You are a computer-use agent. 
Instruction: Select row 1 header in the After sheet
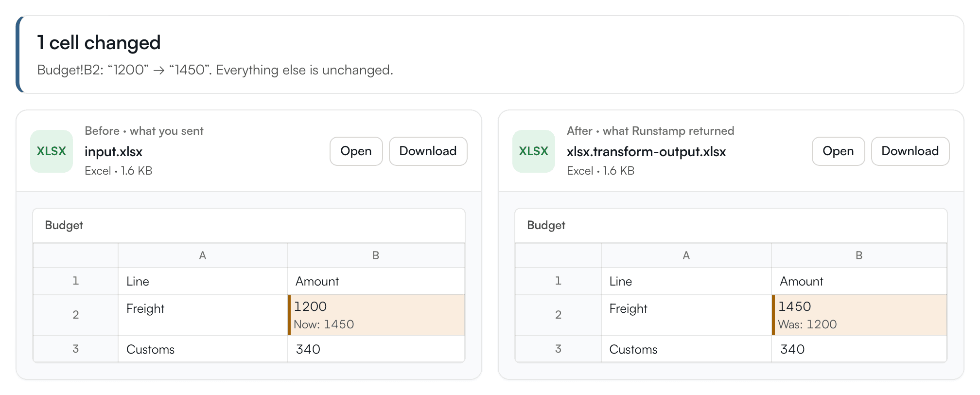pyautogui.click(x=558, y=281)
